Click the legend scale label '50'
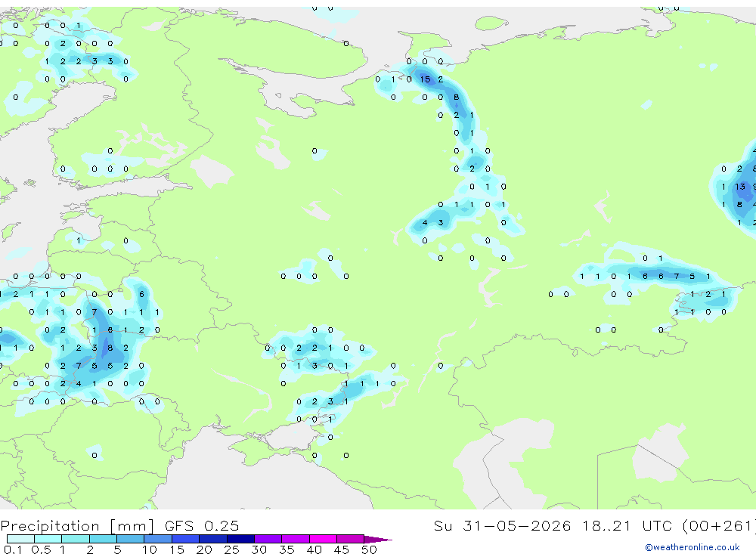This screenshot has height=554, width=756. point(369,549)
